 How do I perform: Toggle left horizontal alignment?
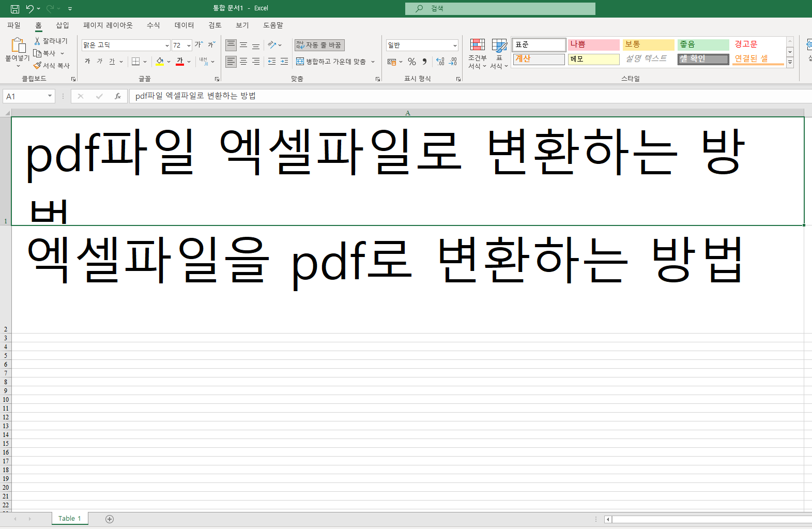tap(231, 62)
